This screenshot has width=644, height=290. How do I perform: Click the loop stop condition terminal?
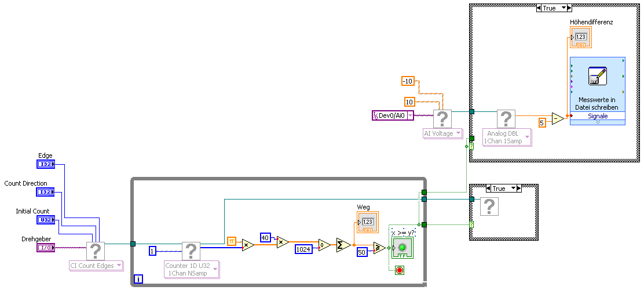tap(399, 270)
